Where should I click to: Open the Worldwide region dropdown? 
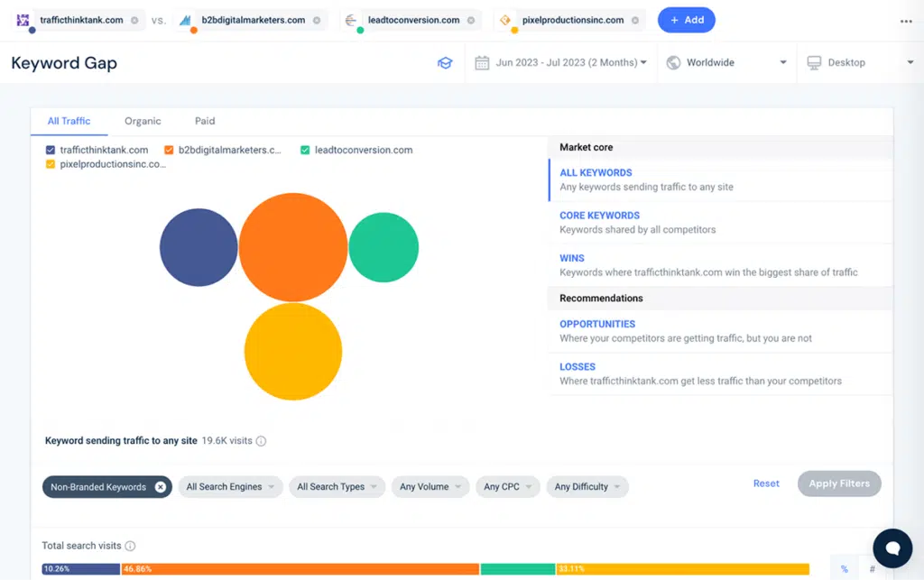tap(726, 62)
